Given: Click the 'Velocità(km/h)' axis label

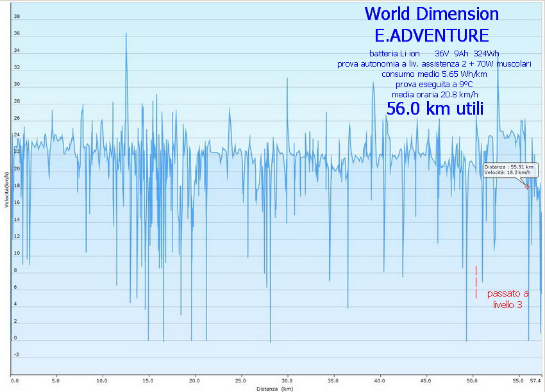Looking at the screenshot, I should point(6,190).
